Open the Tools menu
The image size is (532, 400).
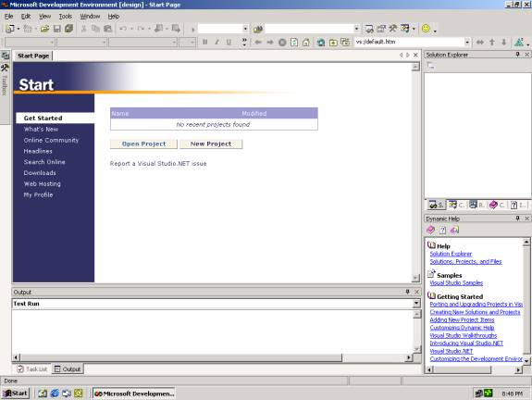point(65,17)
